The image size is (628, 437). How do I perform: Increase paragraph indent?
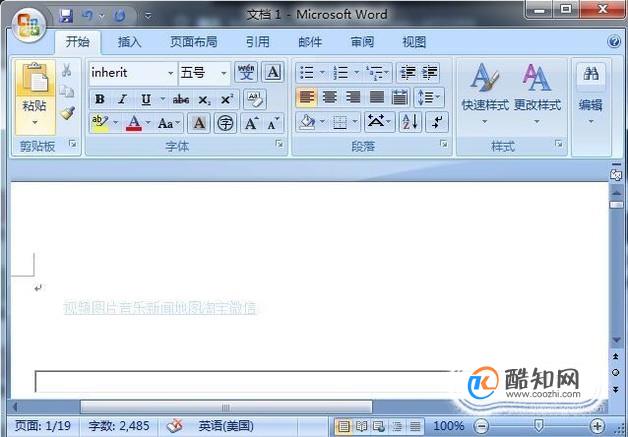[429, 72]
